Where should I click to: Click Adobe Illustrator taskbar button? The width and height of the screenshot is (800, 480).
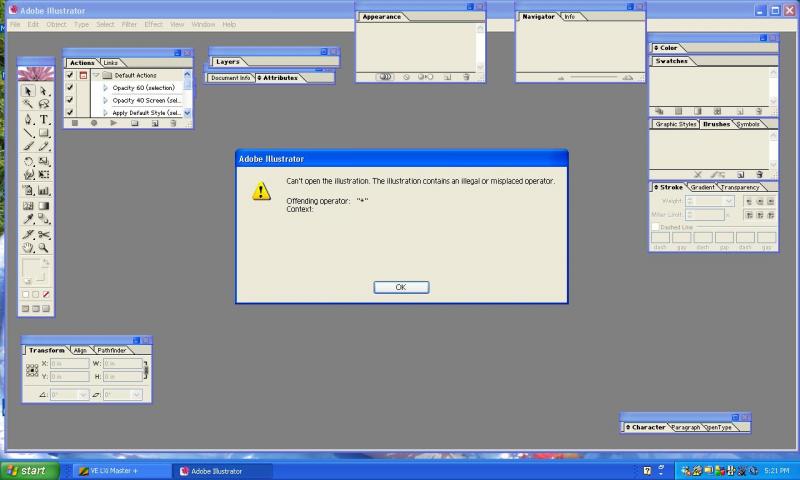coord(223,471)
